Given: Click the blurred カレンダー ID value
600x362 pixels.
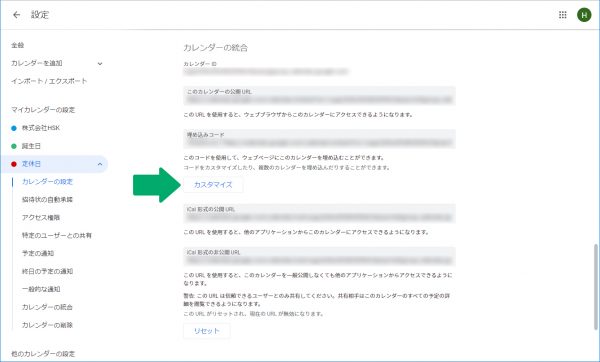Looking at the screenshot, I should (266, 72).
